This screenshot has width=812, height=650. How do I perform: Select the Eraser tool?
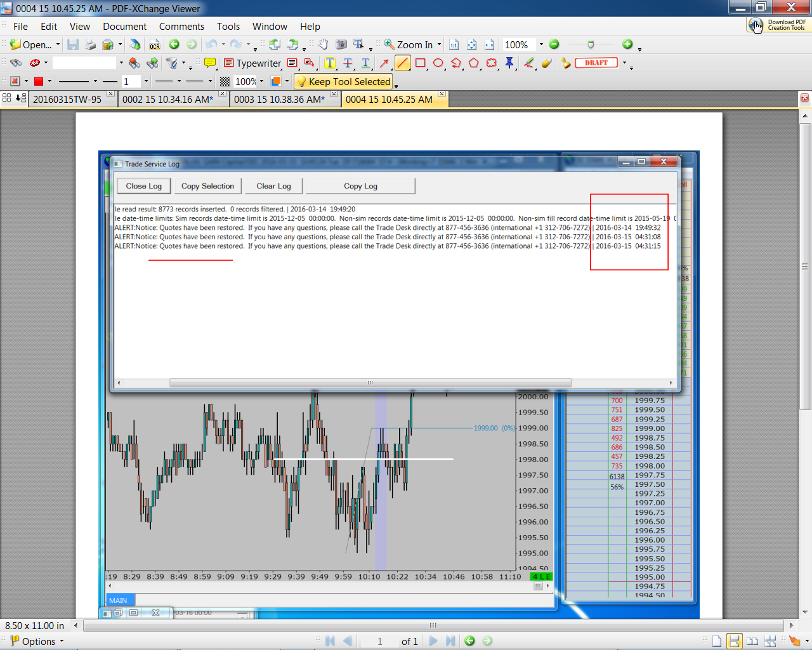(x=546, y=63)
